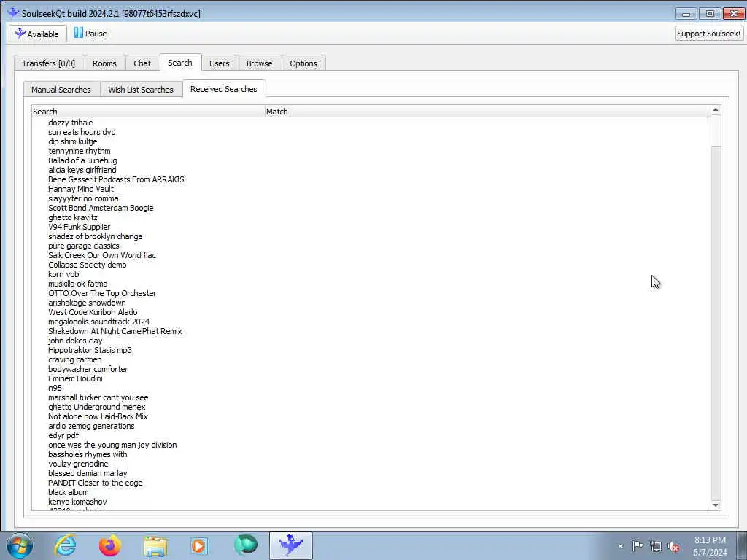The height and width of the screenshot is (560, 747).
Task: Click the Action Center flag tray icon
Action: [638, 546]
